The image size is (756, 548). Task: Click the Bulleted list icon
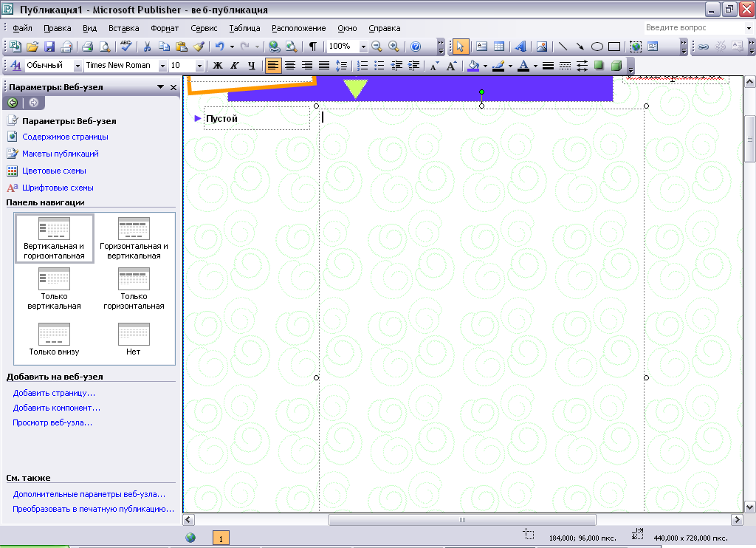(379, 66)
